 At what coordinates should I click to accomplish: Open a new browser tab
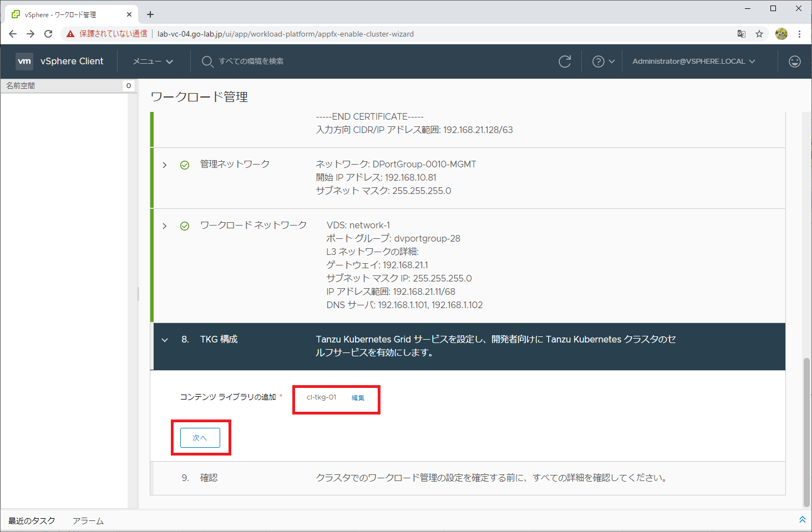[x=150, y=14]
